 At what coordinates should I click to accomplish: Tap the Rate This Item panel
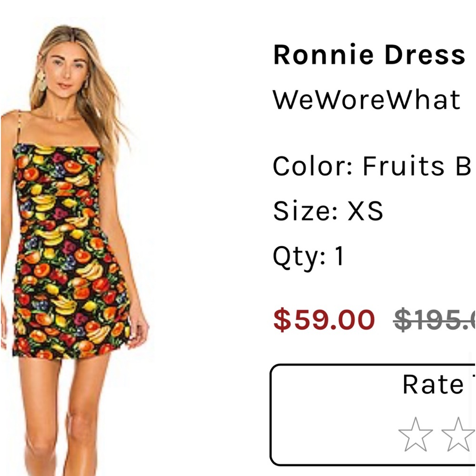376,414
